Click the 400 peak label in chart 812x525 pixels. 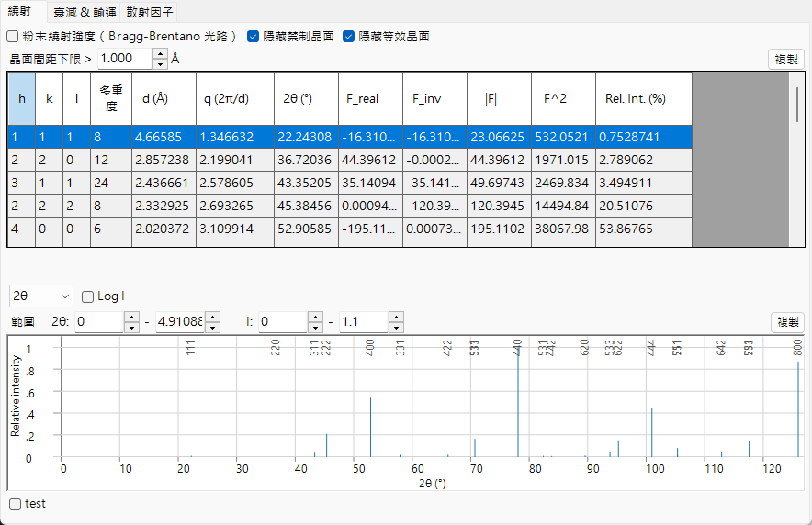(x=370, y=348)
